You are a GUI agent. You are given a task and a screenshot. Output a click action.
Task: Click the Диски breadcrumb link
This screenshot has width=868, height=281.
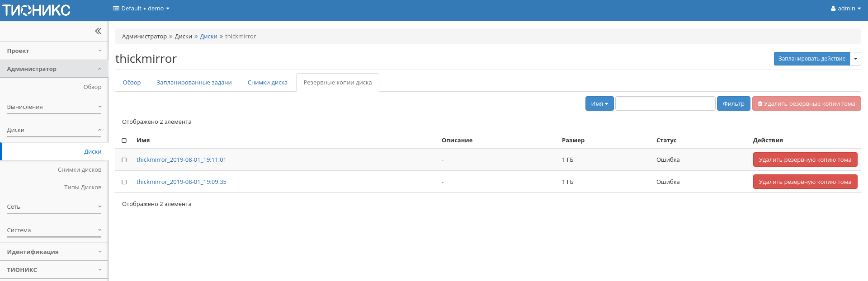point(208,37)
